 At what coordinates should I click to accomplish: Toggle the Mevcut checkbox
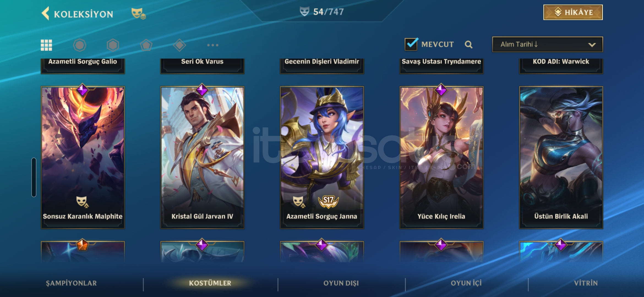click(x=411, y=44)
